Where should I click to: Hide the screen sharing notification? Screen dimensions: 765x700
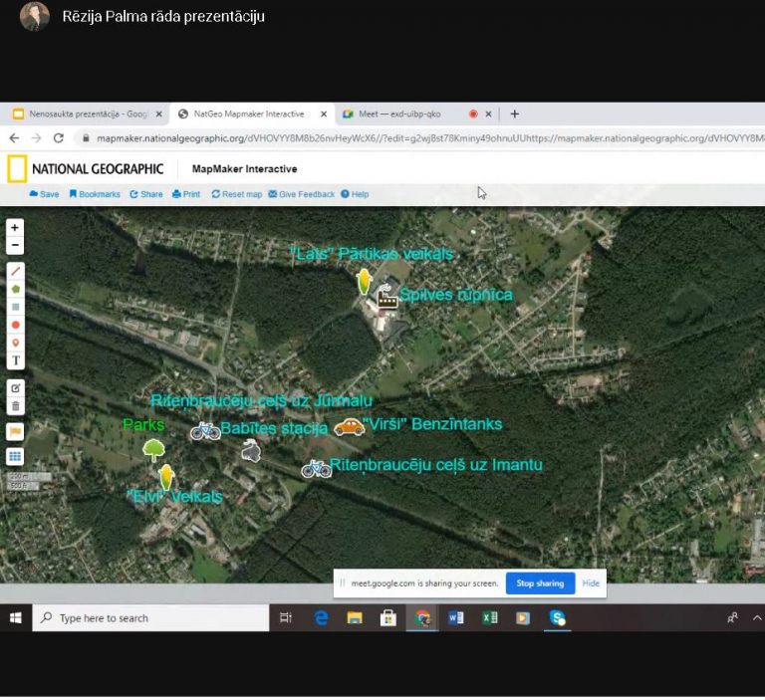click(x=591, y=583)
